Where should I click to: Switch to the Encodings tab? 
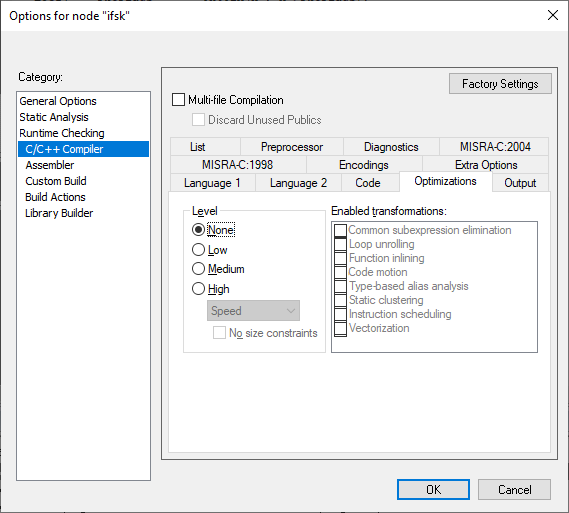(364, 165)
